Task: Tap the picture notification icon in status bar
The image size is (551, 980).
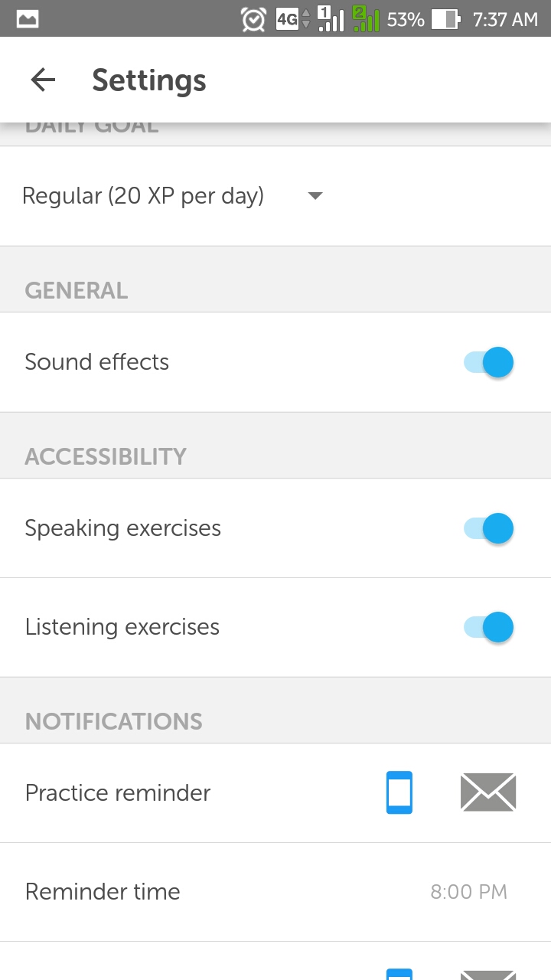Action: pyautogui.click(x=28, y=19)
